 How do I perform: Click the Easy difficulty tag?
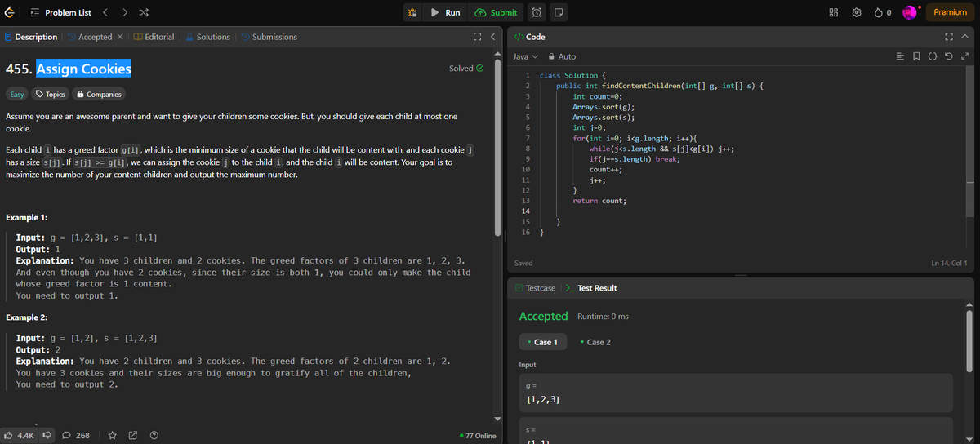(16, 95)
